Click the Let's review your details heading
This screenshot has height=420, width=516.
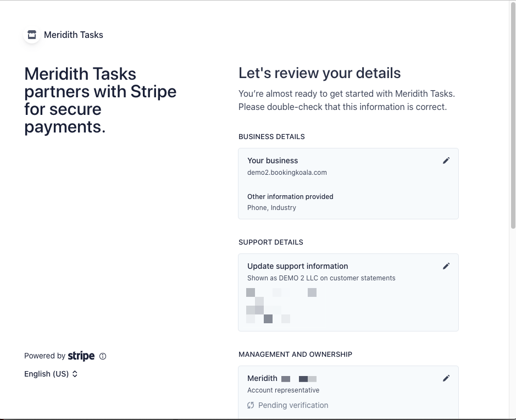(319, 73)
